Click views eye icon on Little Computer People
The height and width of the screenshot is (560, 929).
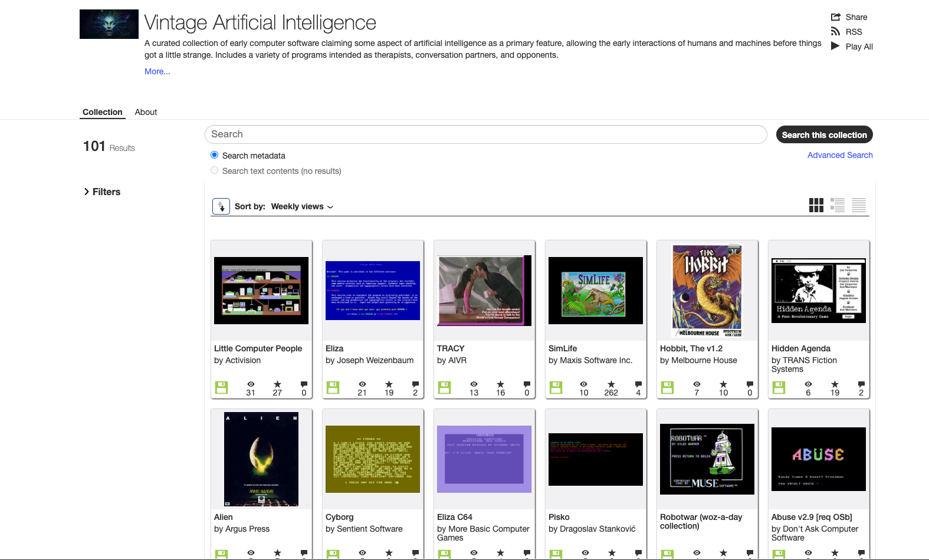point(251,384)
